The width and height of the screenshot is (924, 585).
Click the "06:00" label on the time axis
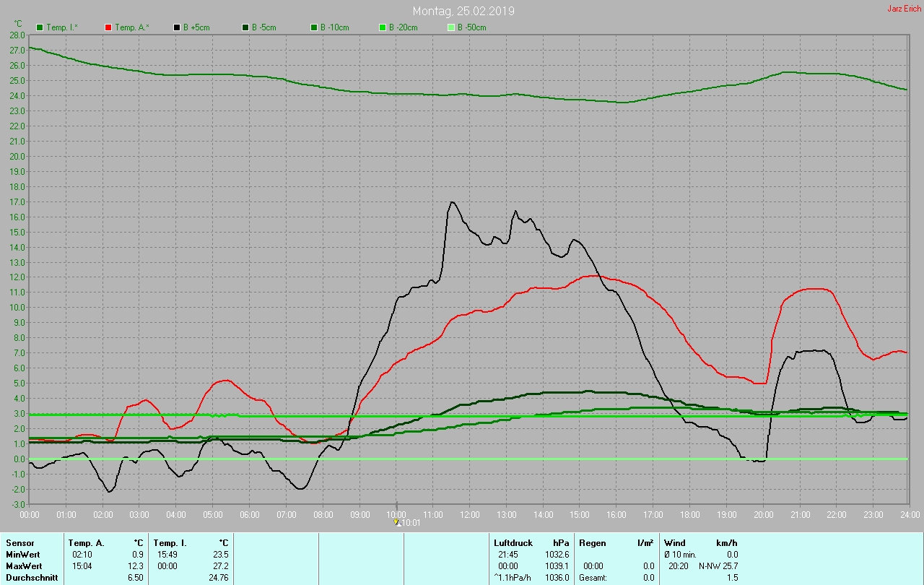(250, 515)
